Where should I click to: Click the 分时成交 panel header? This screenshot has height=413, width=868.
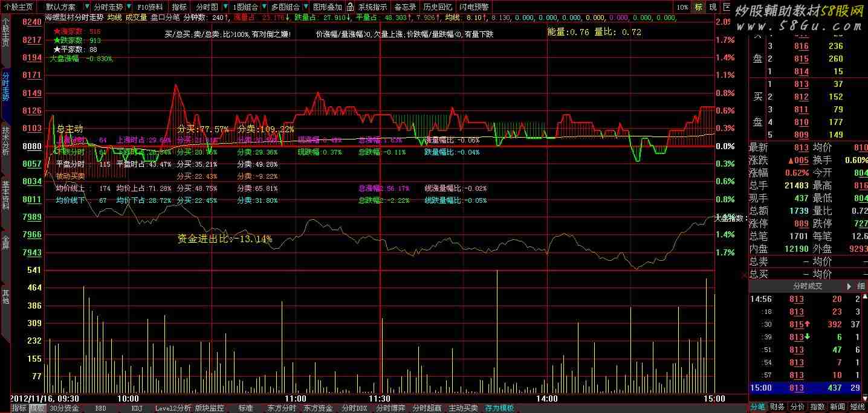click(x=808, y=286)
